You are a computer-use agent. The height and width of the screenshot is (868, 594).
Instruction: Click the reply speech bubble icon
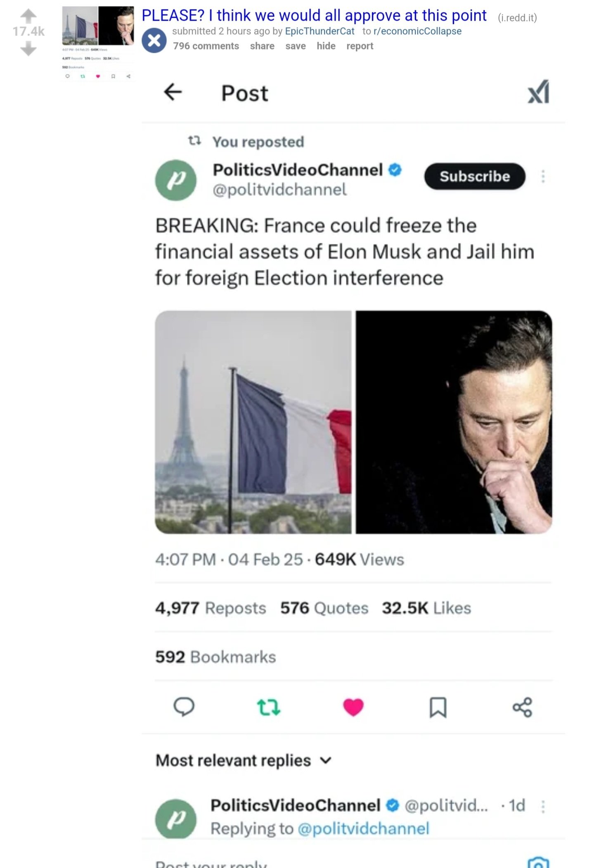[x=184, y=707]
